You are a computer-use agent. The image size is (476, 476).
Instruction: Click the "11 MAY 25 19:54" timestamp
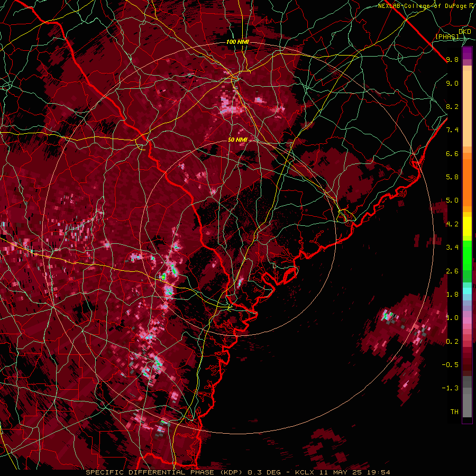(354, 472)
